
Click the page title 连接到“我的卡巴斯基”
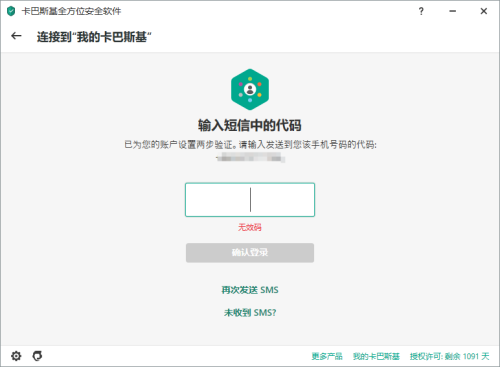[x=94, y=37]
